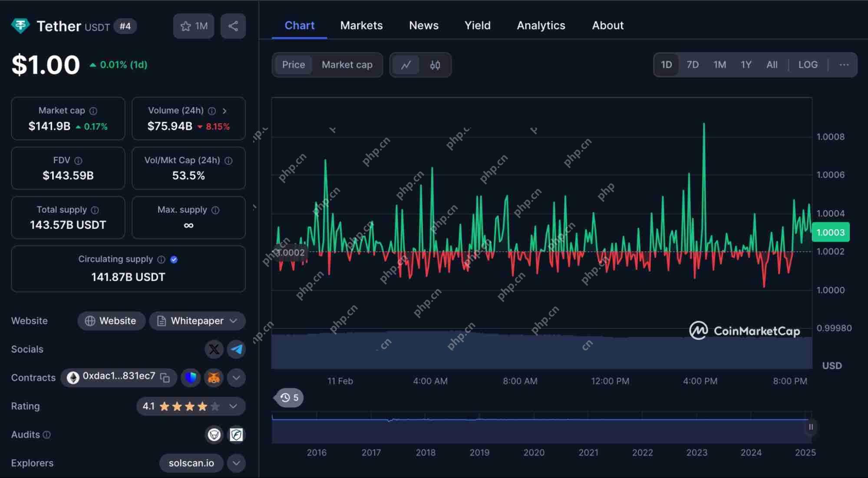The image size is (868, 478).
Task: Switch to the Markets tab
Action: click(361, 25)
